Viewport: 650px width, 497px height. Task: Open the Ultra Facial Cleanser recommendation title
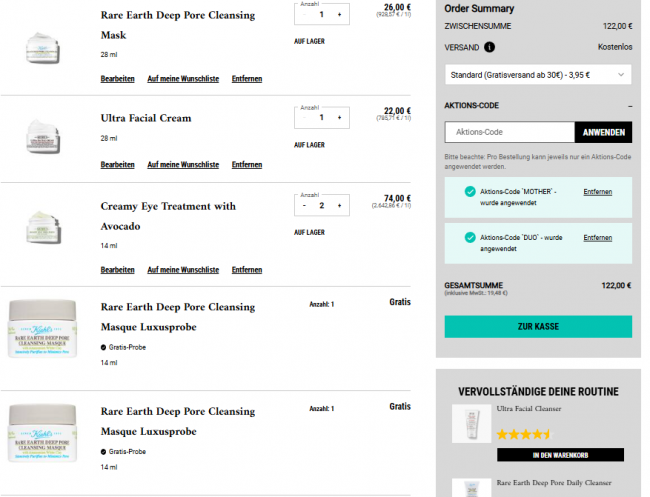pos(529,409)
